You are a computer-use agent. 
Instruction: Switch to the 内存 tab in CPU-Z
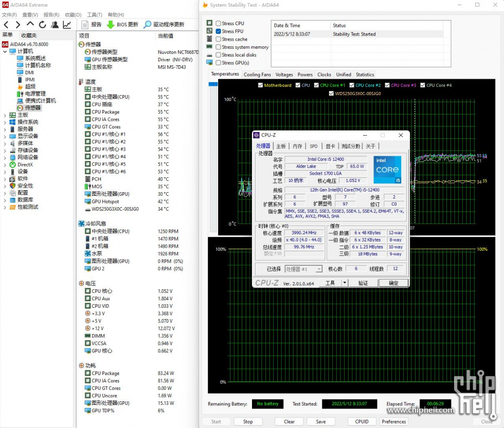[x=297, y=146]
